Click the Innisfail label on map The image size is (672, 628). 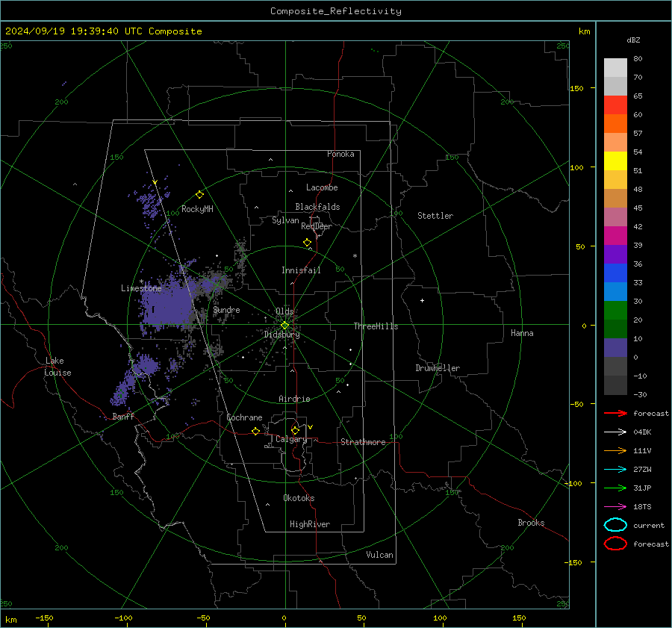301,270
